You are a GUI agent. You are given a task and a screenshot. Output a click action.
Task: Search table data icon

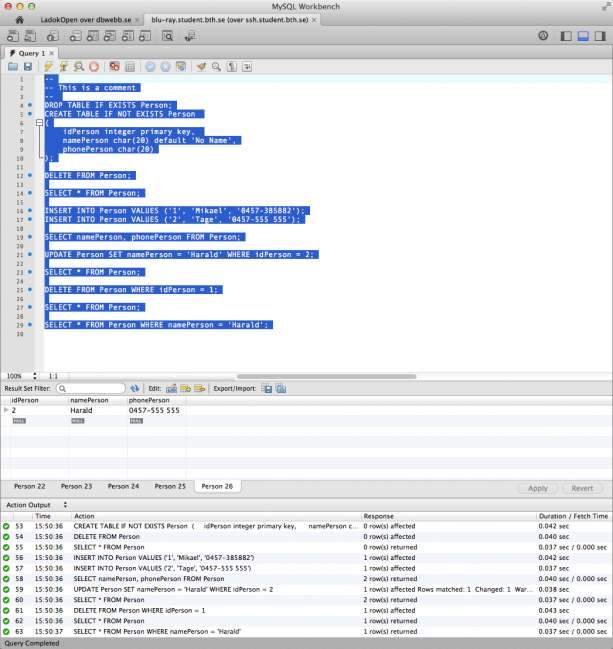pyautogui.click(x=168, y=36)
